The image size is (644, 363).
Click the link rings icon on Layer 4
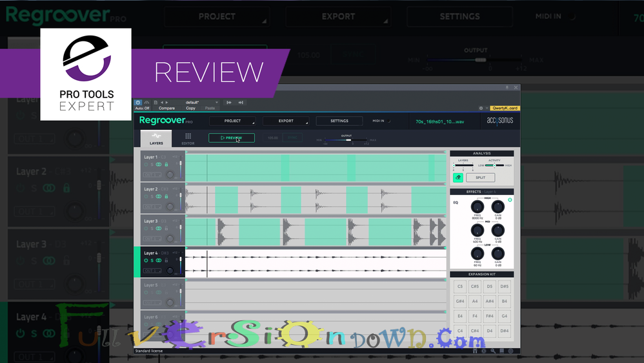(159, 260)
